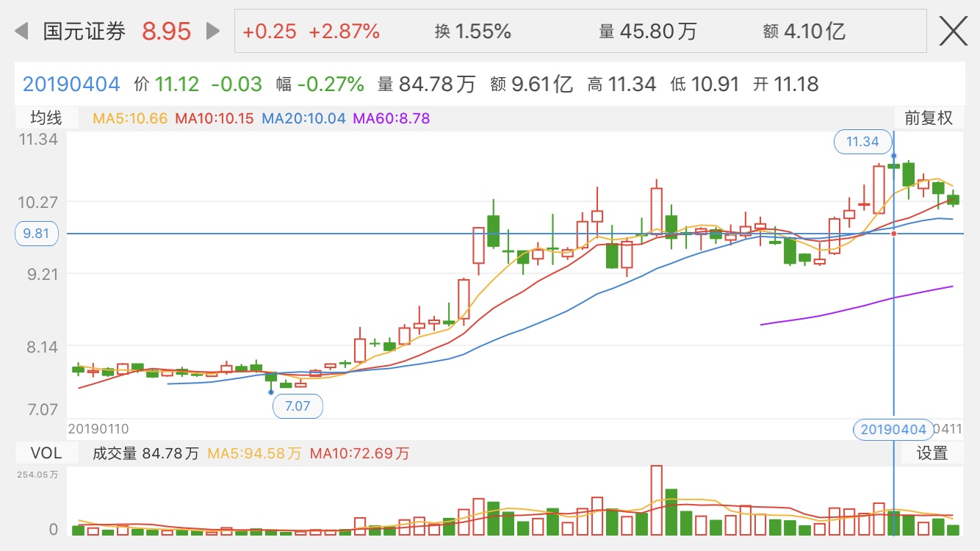Viewport: 980px width, 551px height.
Task: Open the 前复权 adjustment option
Action: [928, 118]
